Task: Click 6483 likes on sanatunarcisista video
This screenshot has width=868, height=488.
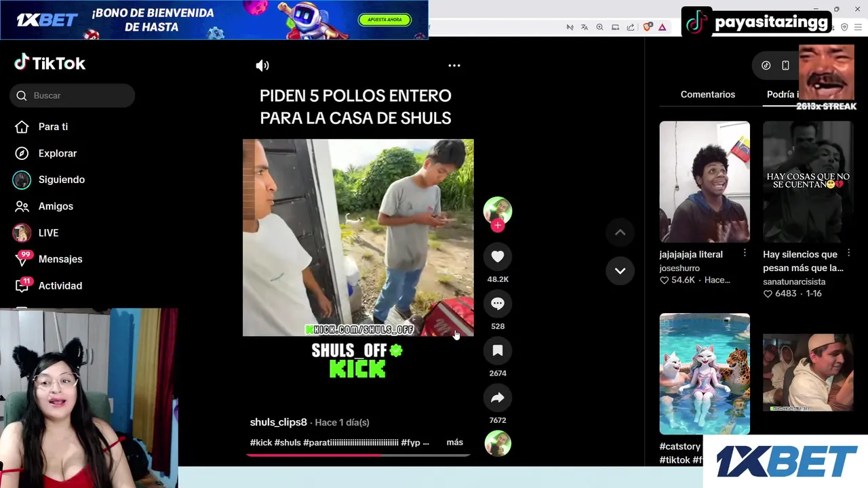Action: [780, 293]
